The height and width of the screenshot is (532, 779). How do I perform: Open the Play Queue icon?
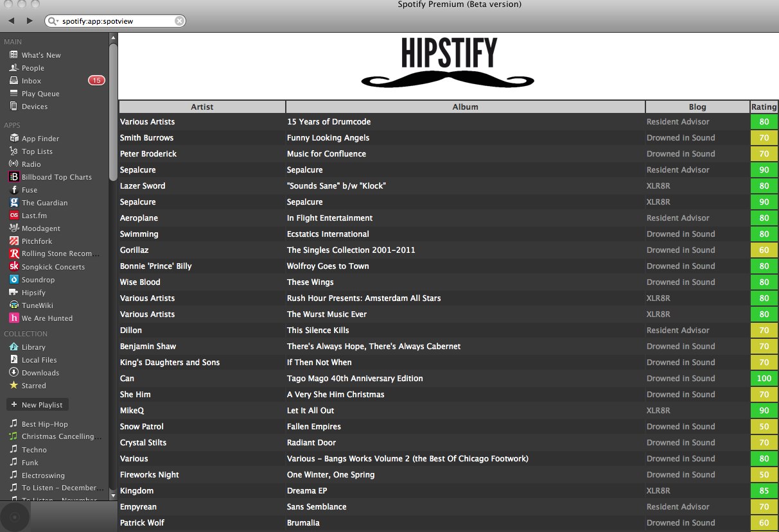(x=13, y=94)
